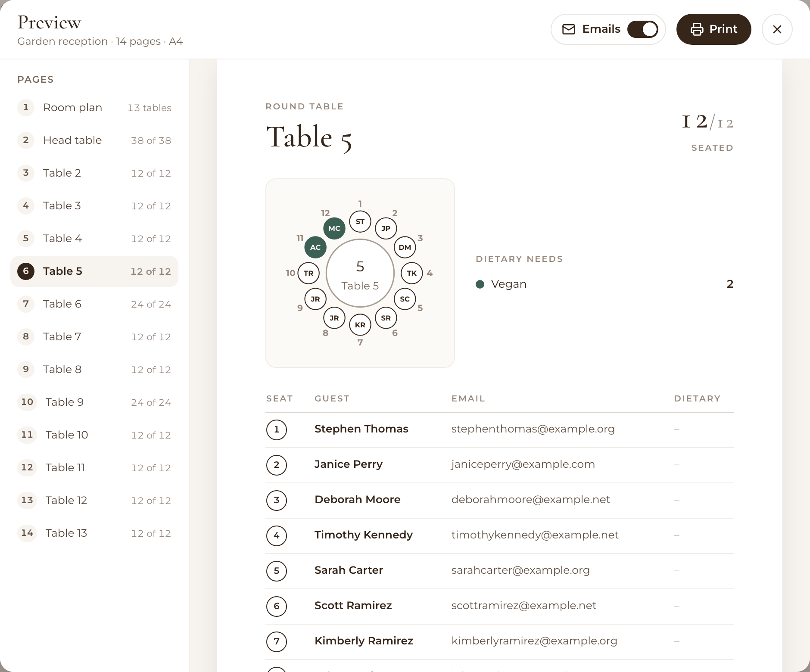This screenshot has height=672, width=810.
Task: Click the Print button
Action: click(x=713, y=29)
